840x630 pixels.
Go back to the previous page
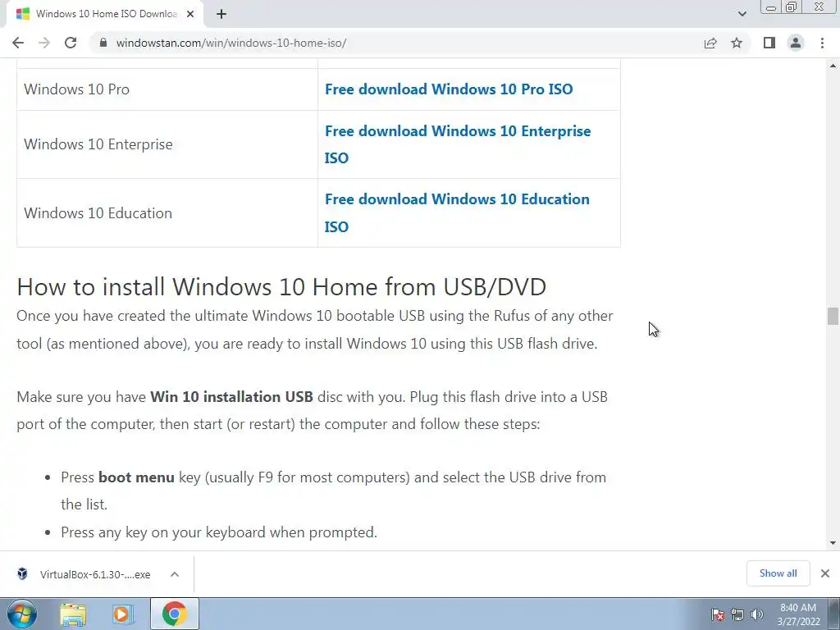pyautogui.click(x=18, y=43)
